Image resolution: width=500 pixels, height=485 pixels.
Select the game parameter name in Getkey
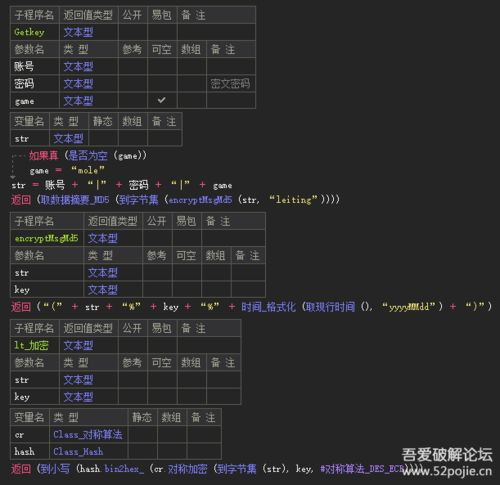point(35,101)
